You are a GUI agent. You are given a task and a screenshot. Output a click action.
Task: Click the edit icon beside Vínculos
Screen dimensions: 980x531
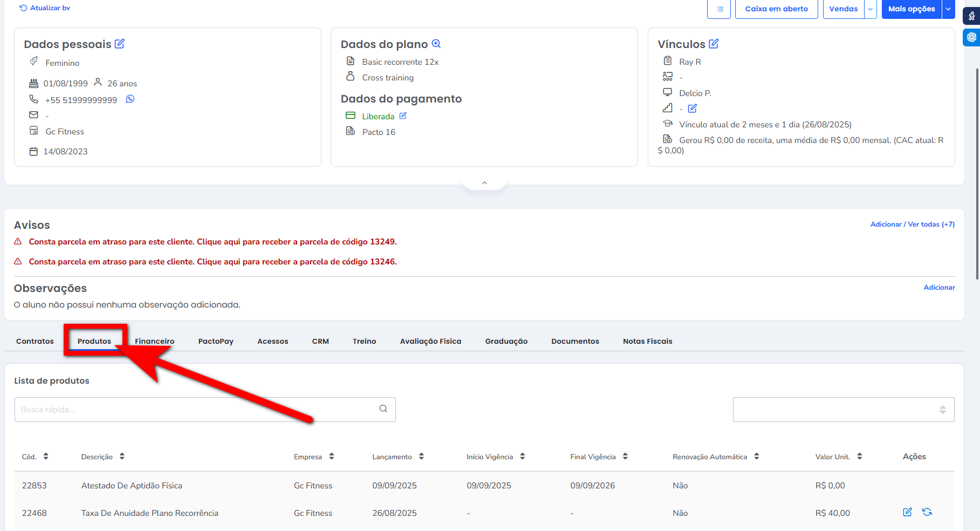click(x=714, y=44)
